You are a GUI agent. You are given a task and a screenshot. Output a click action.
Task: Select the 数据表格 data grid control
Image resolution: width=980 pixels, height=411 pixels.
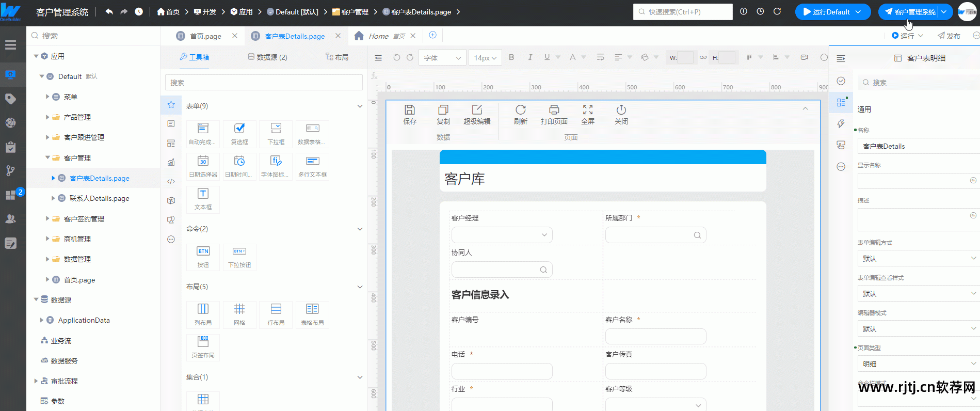click(312, 134)
